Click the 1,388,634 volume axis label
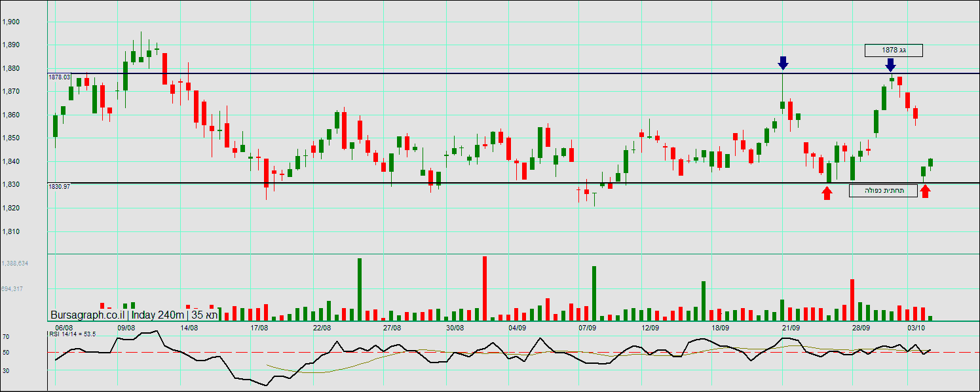Viewport: 980px width, 392px height. [15, 263]
